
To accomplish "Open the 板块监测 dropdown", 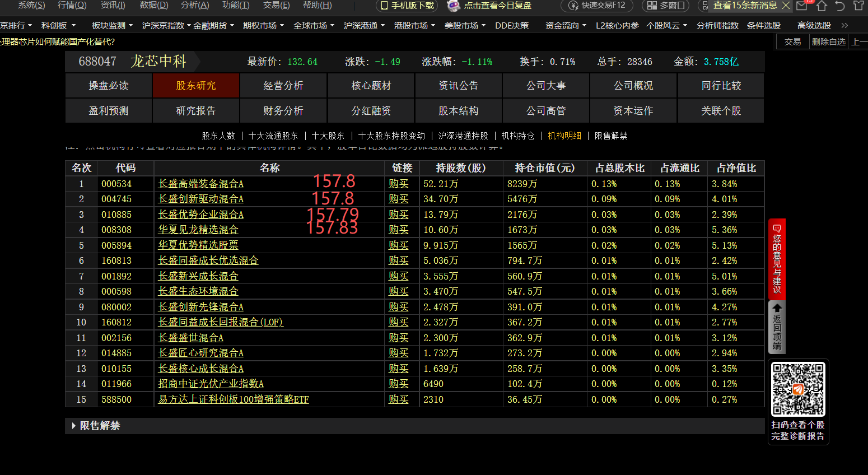I will point(112,26).
